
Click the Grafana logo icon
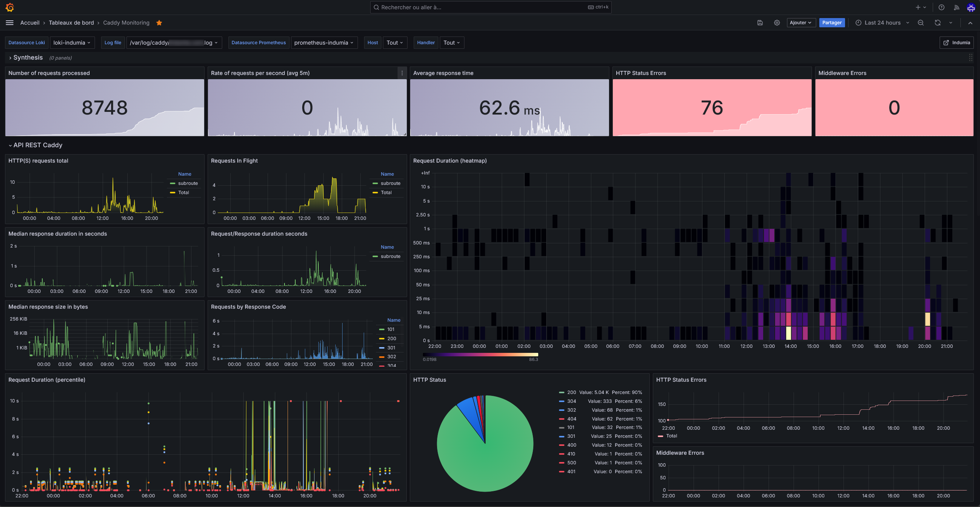10,7
